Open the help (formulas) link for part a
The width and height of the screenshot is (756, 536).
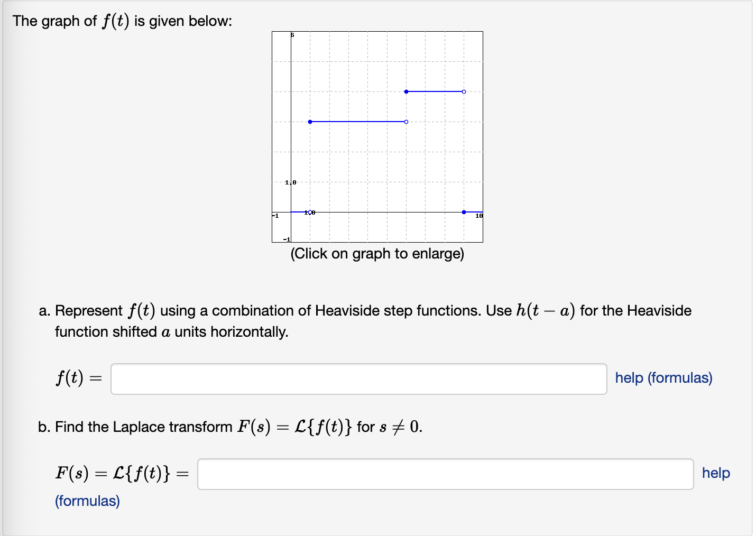click(663, 378)
